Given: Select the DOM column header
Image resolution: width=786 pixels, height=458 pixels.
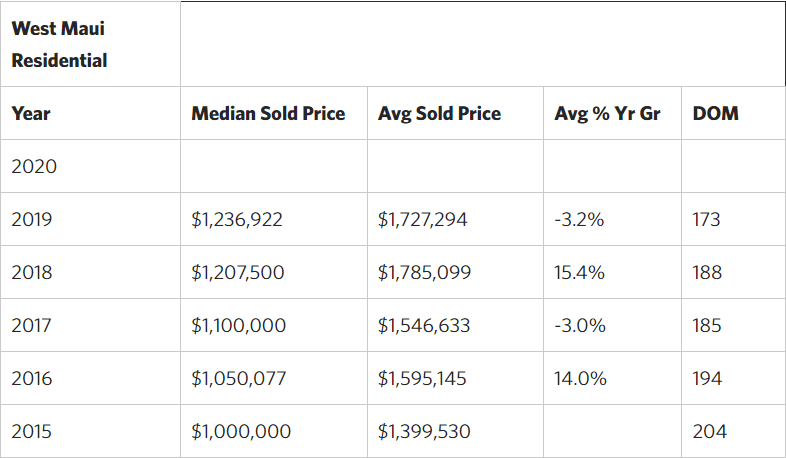Looking at the screenshot, I should pyautogui.click(x=715, y=113).
